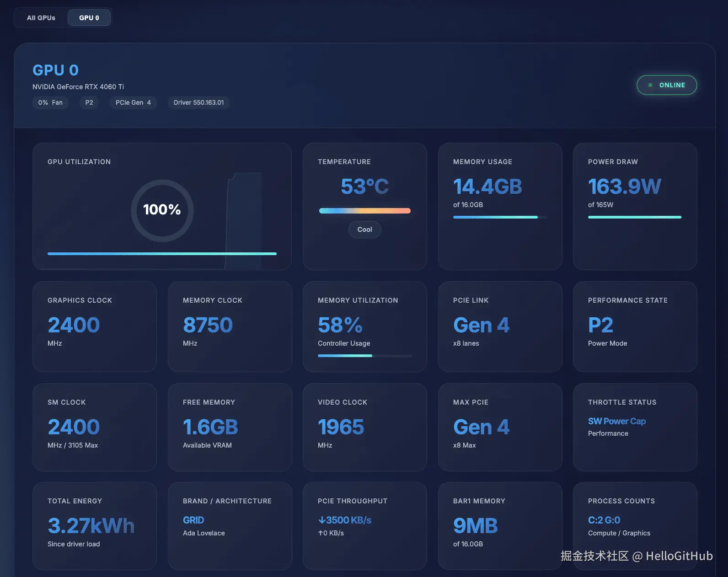
Task: Click the utilization history chart
Action: click(243, 221)
